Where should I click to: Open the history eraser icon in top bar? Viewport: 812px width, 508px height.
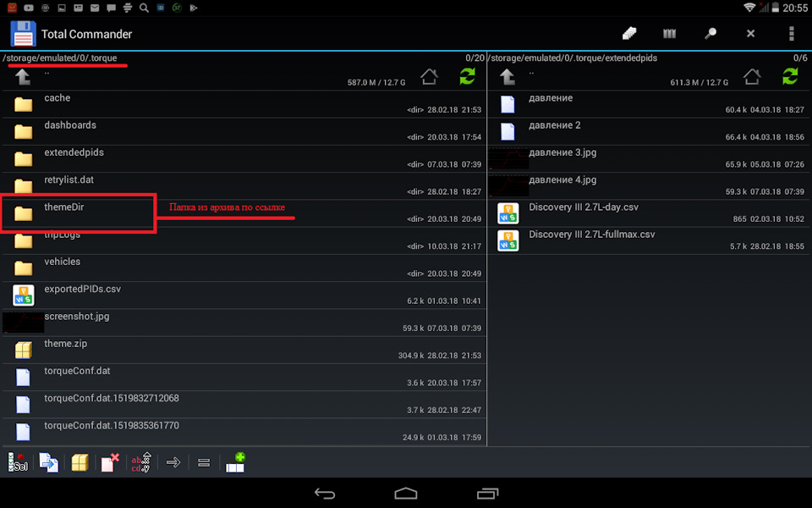628,34
